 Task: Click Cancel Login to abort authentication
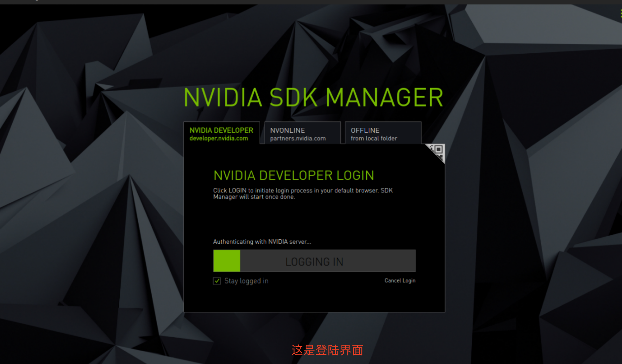400,280
